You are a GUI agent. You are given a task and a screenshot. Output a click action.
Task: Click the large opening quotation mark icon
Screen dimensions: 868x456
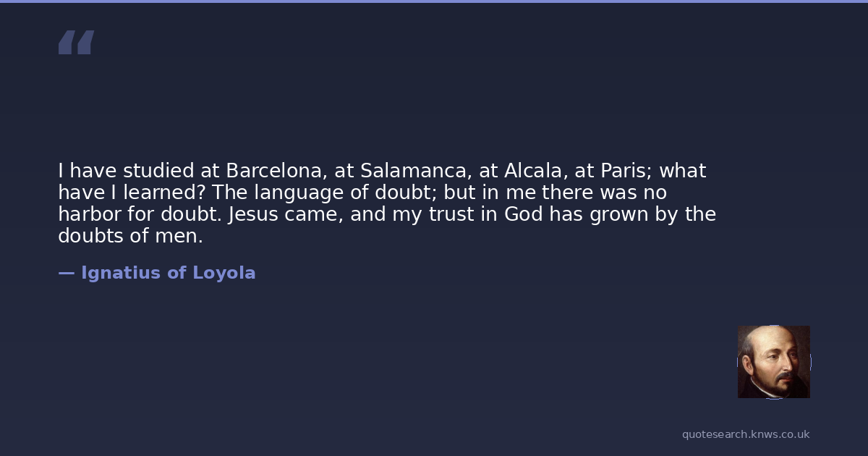(76, 43)
